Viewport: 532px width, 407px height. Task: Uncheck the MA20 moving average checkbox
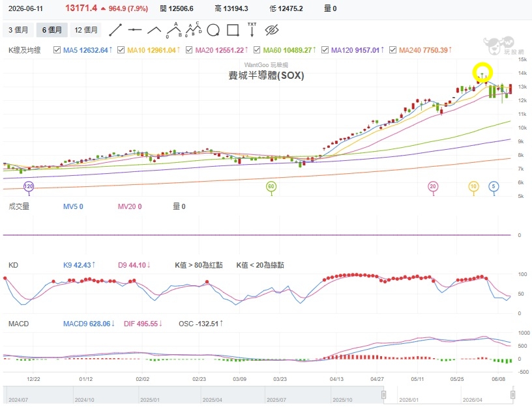189,50
